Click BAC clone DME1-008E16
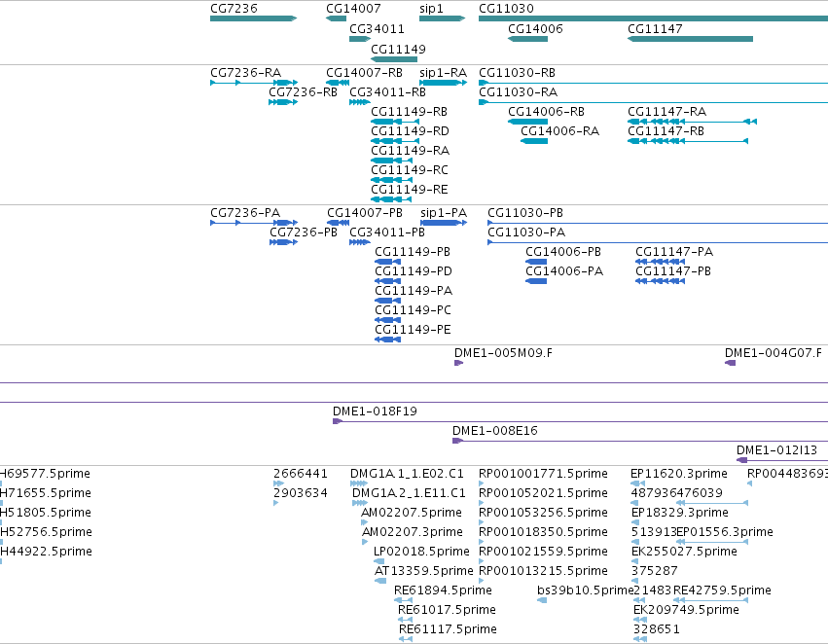 click(x=495, y=431)
